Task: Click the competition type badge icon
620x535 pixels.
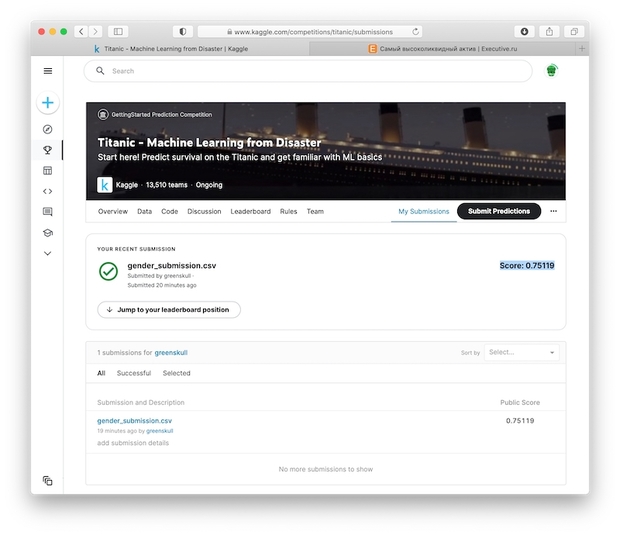Action: tap(103, 115)
